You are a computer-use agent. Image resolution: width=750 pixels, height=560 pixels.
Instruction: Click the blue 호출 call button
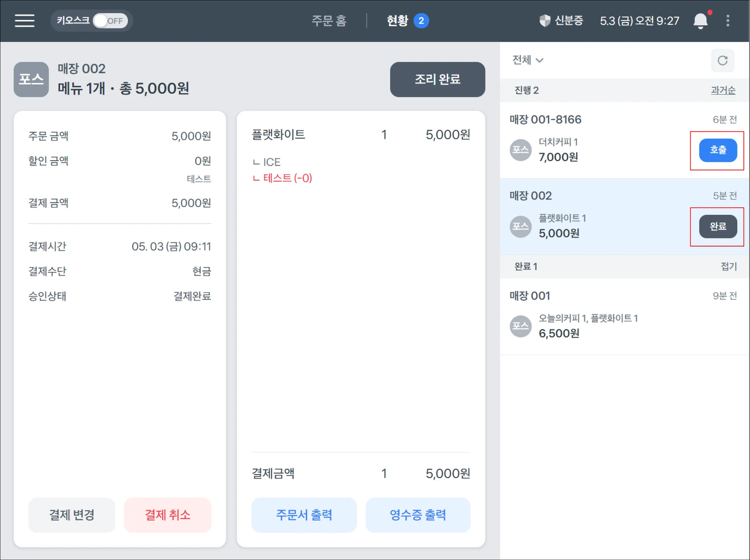[717, 150]
